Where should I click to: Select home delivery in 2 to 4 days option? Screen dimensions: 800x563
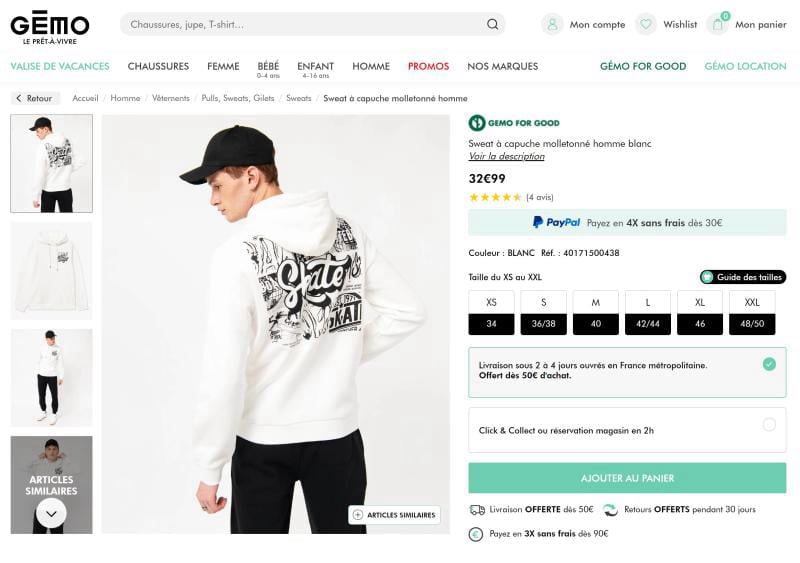pos(768,364)
